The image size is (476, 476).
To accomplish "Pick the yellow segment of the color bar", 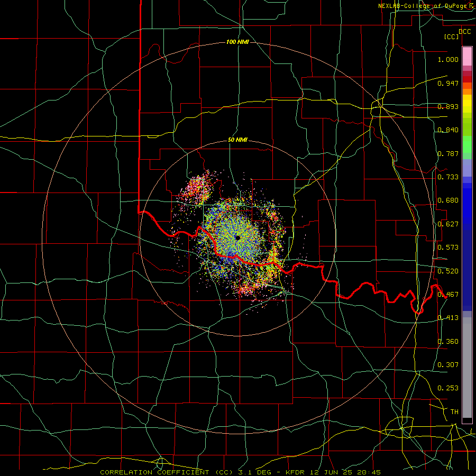I will click(x=467, y=104).
